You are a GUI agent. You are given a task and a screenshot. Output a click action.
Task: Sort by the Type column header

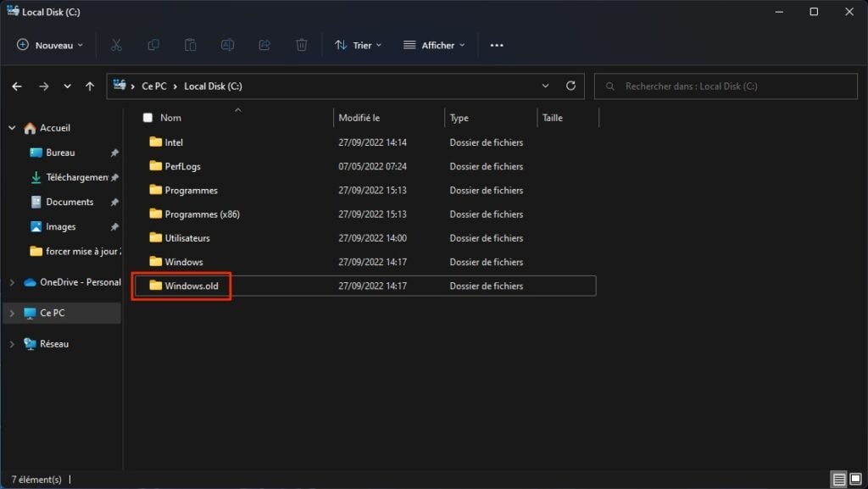point(459,118)
